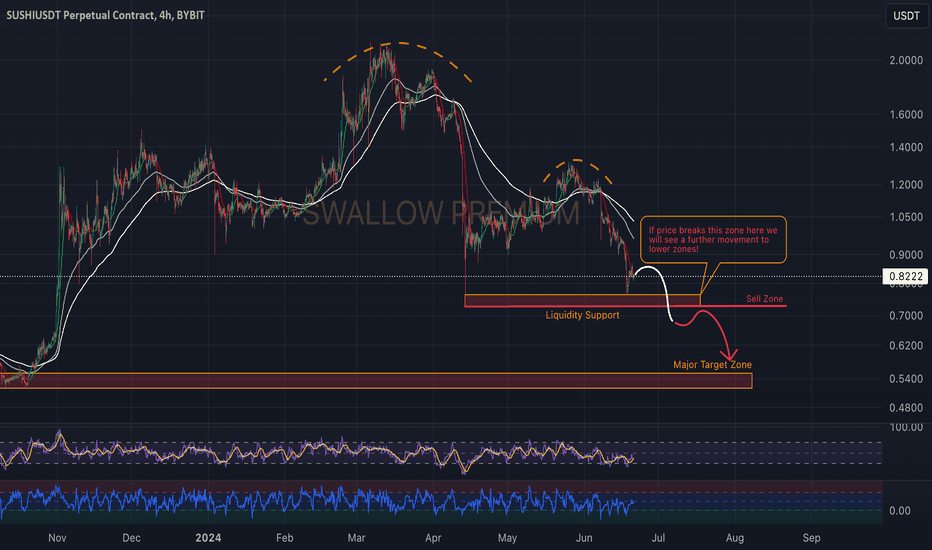The height and width of the screenshot is (550, 932).
Task: Click the USDT currency button
Action: click(906, 16)
